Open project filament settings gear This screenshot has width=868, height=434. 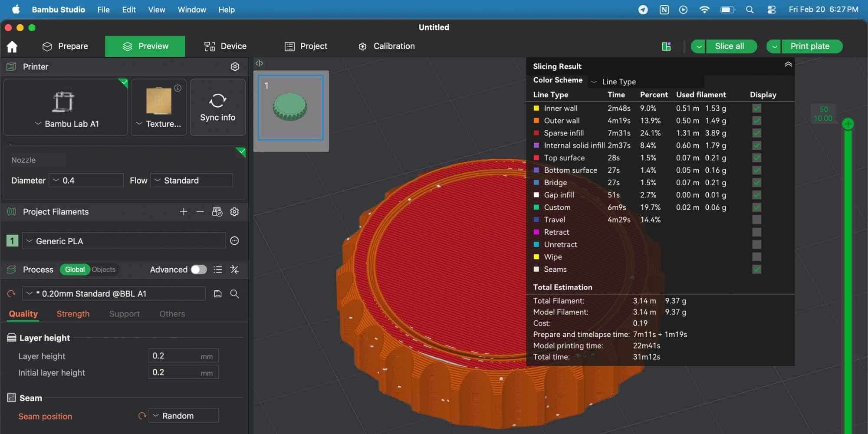click(235, 212)
